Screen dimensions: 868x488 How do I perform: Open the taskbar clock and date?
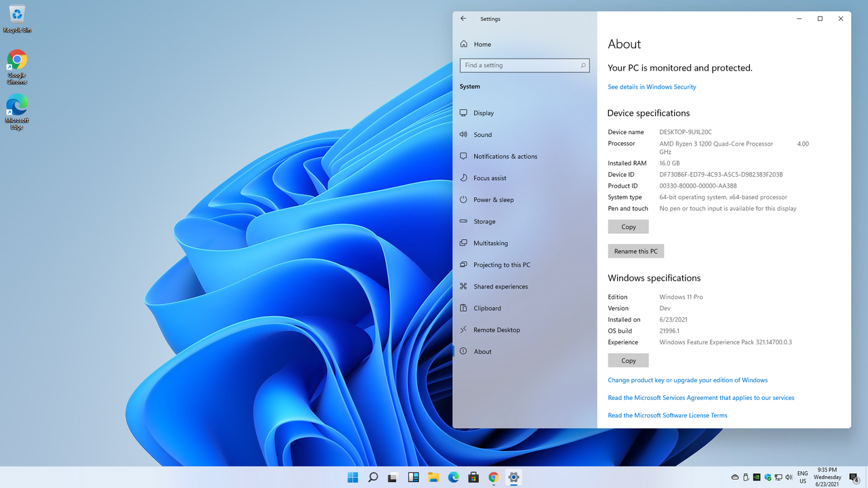pyautogui.click(x=827, y=477)
